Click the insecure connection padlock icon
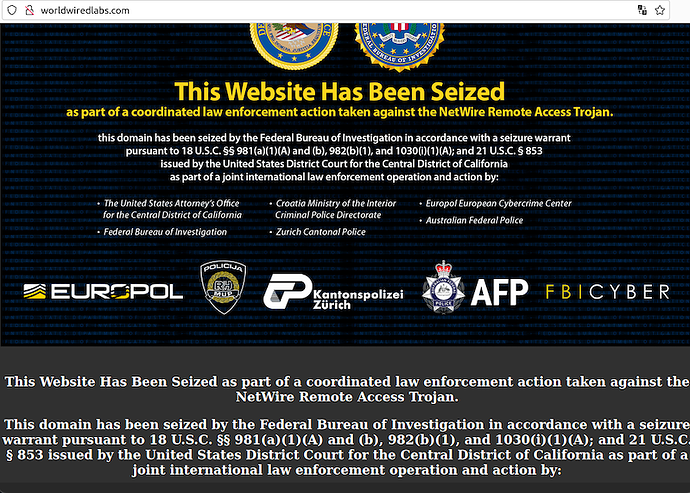 click(29, 10)
